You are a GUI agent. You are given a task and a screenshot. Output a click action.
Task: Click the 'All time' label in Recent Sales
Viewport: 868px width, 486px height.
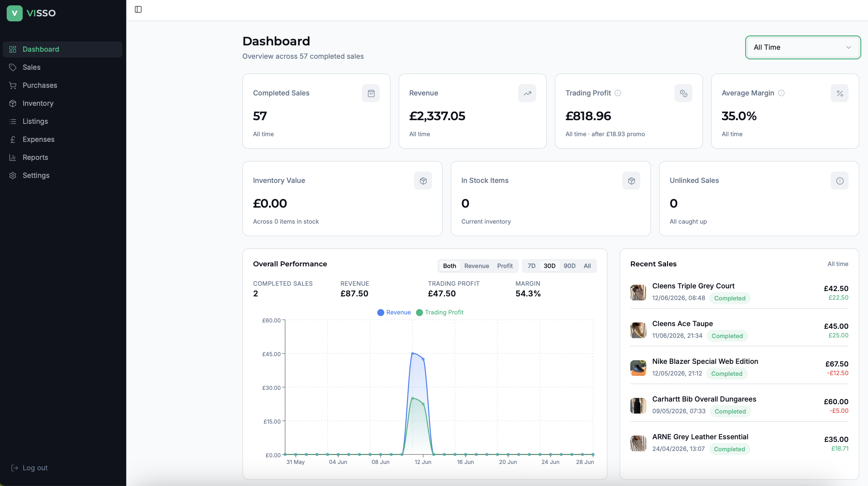click(838, 264)
